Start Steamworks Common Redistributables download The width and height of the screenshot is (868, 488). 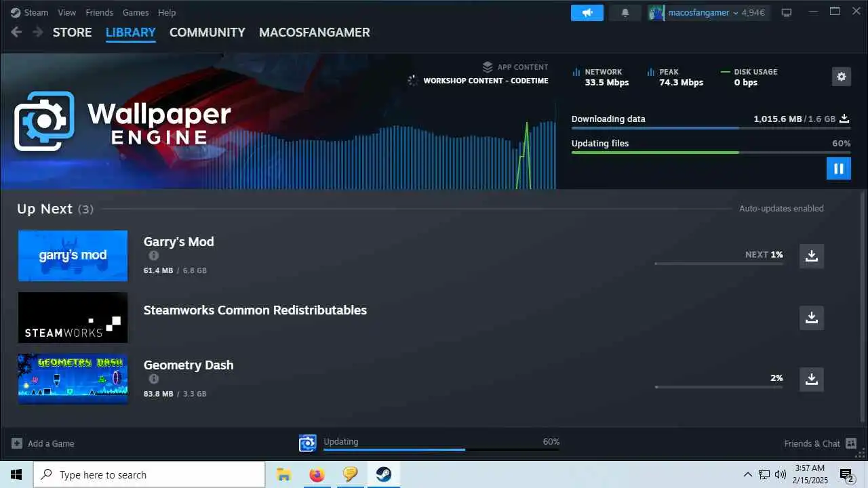pyautogui.click(x=812, y=318)
